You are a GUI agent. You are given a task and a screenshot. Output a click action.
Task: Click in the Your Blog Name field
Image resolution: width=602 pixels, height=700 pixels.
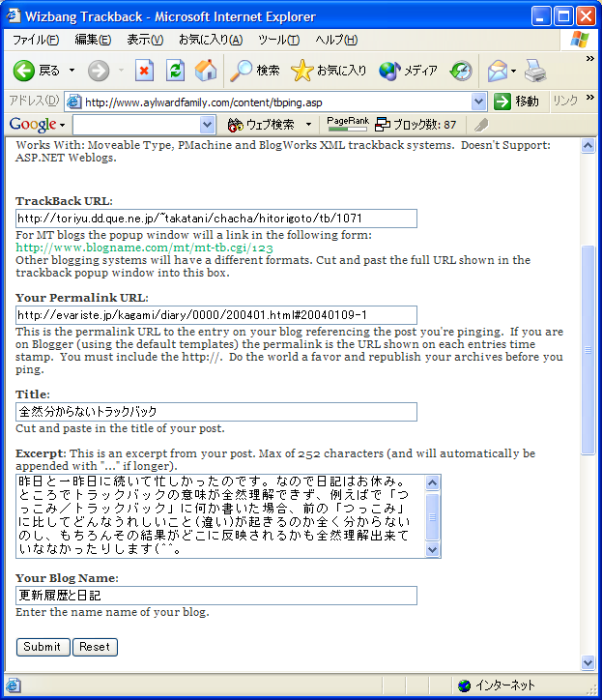point(216,596)
